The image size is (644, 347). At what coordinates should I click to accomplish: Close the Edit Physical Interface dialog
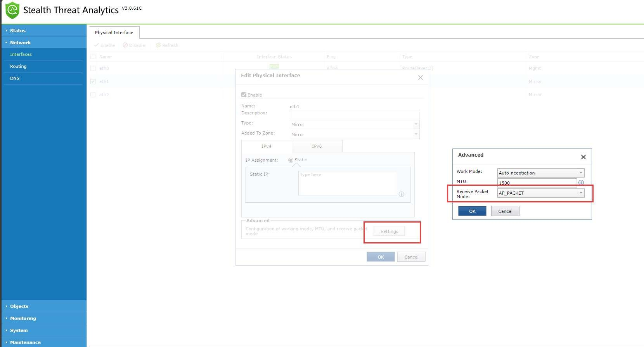click(421, 78)
